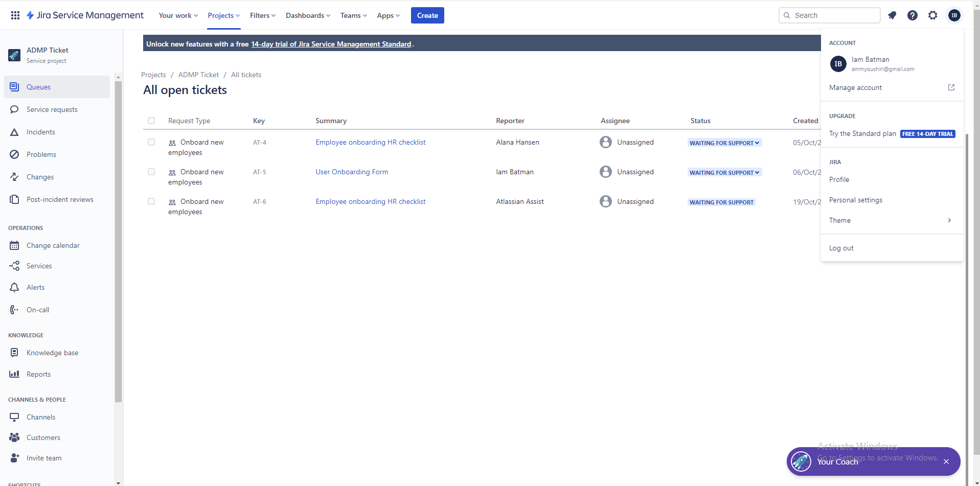Check the checkbox next to ticket AT-6
The image size is (980, 486).
[151, 201]
